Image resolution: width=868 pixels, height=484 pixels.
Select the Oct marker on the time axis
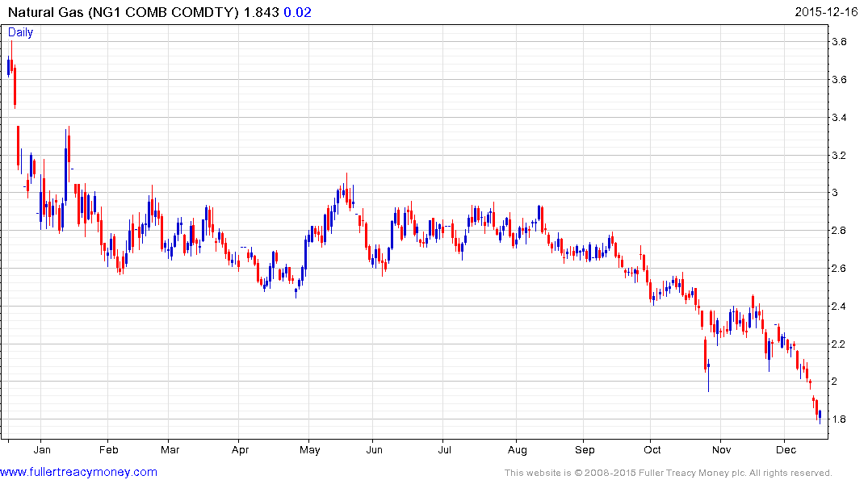[652, 449]
